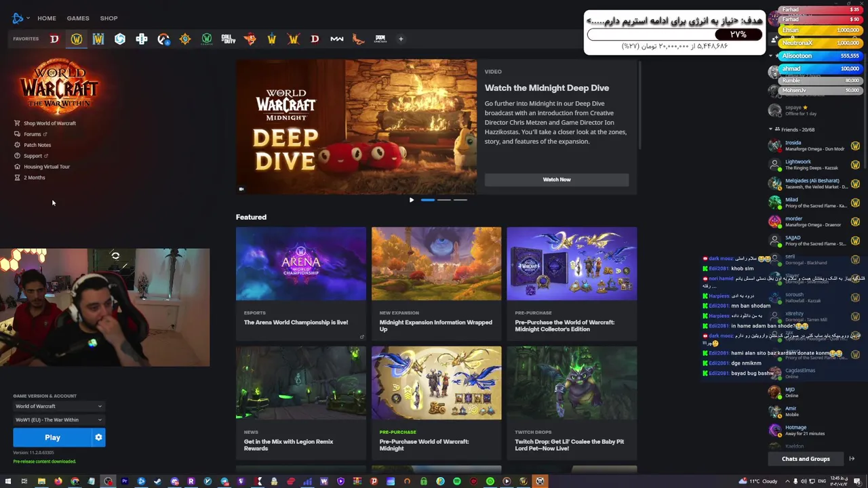868x488 pixels.
Task: Switch to the SHOP tab
Action: (108, 18)
